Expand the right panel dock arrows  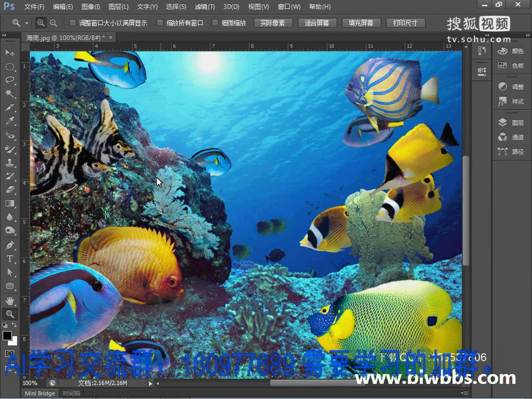tap(527, 35)
